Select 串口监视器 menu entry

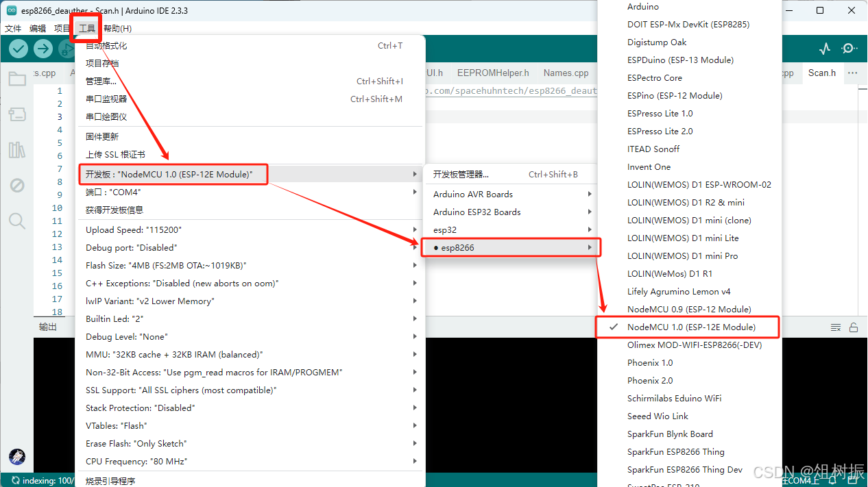point(251,99)
